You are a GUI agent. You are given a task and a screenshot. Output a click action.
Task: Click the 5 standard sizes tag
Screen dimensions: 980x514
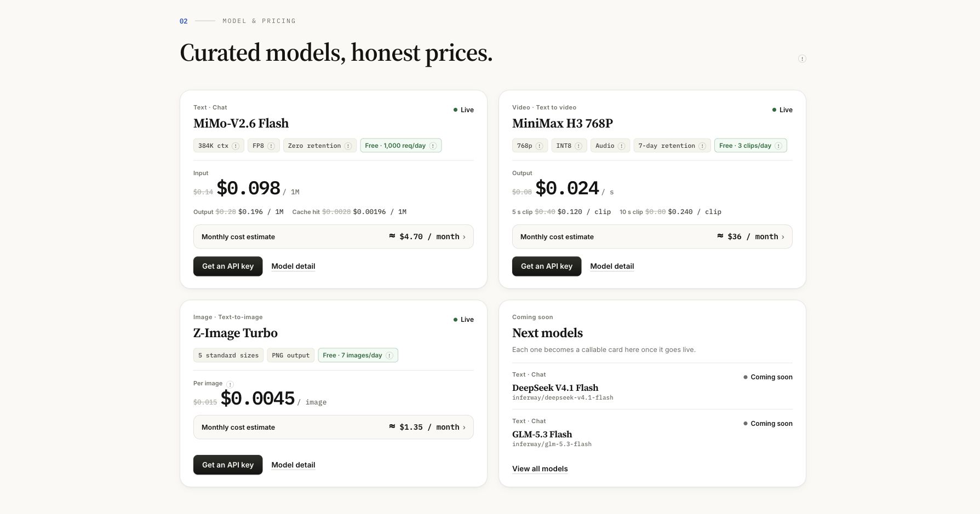(x=228, y=355)
